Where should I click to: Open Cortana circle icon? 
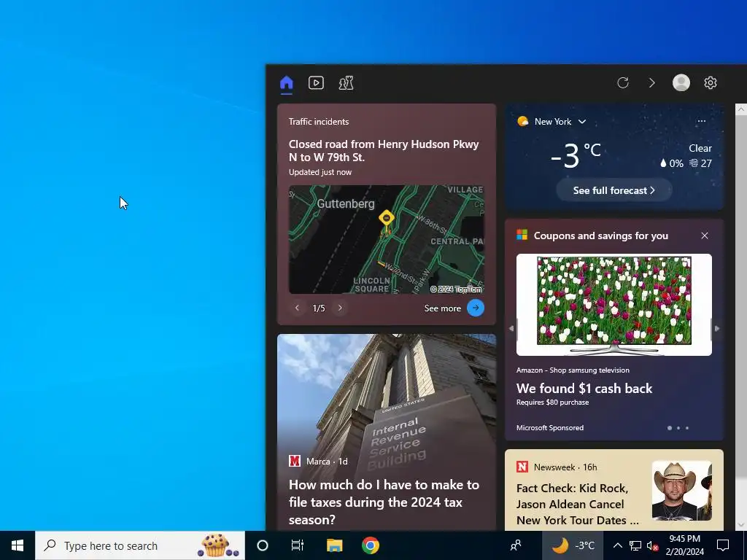[x=263, y=545]
